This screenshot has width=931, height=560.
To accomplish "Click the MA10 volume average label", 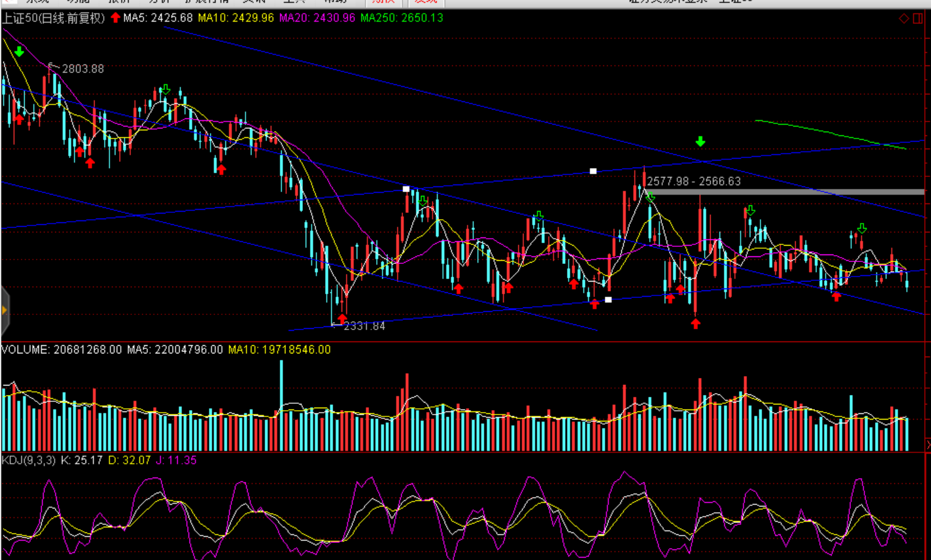I will pos(279,350).
